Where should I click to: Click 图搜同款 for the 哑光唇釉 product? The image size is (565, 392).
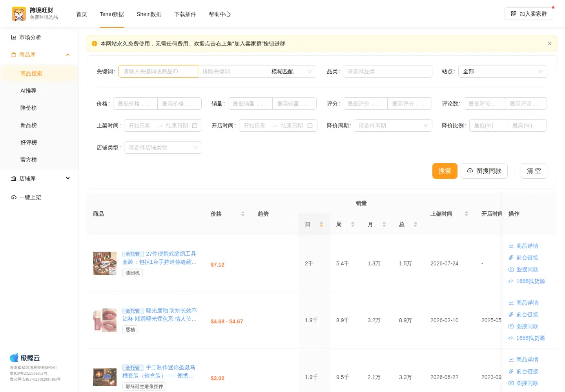(x=523, y=326)
